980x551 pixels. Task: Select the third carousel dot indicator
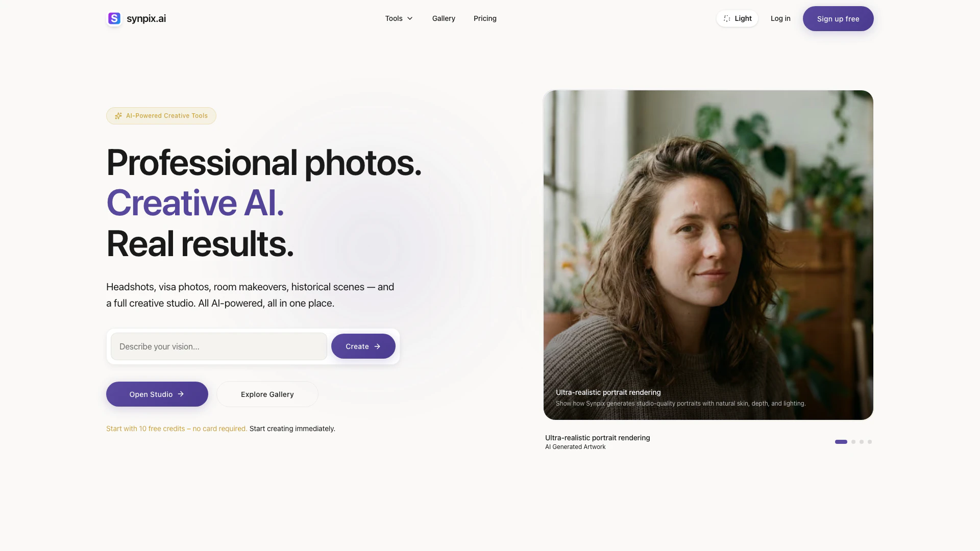pos(862,442)
